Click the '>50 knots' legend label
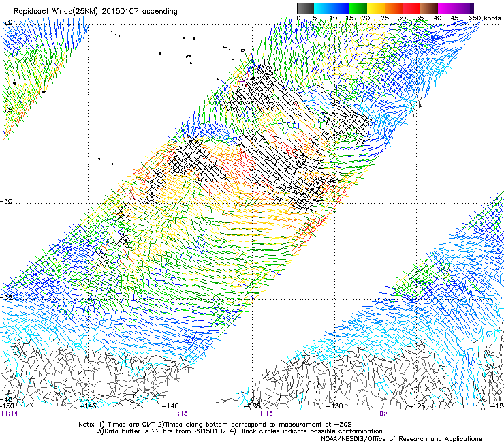 coord(484,18)
